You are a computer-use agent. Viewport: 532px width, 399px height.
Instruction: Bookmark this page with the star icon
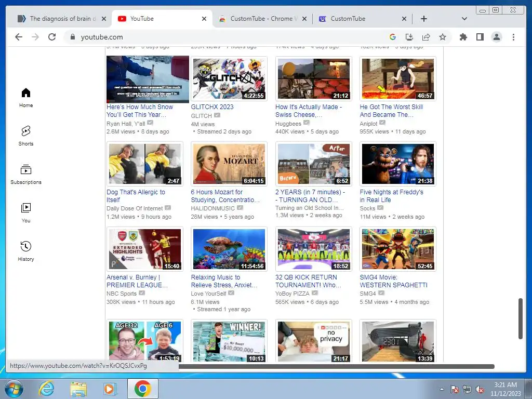click(443, 37)
